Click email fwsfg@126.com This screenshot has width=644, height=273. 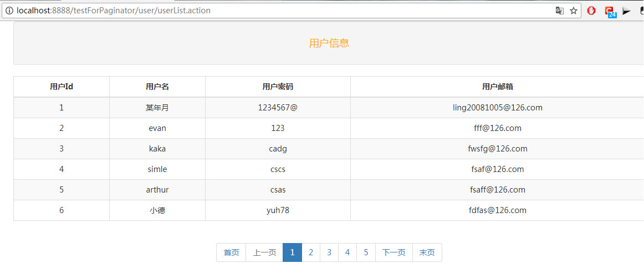tap(497, 149)
